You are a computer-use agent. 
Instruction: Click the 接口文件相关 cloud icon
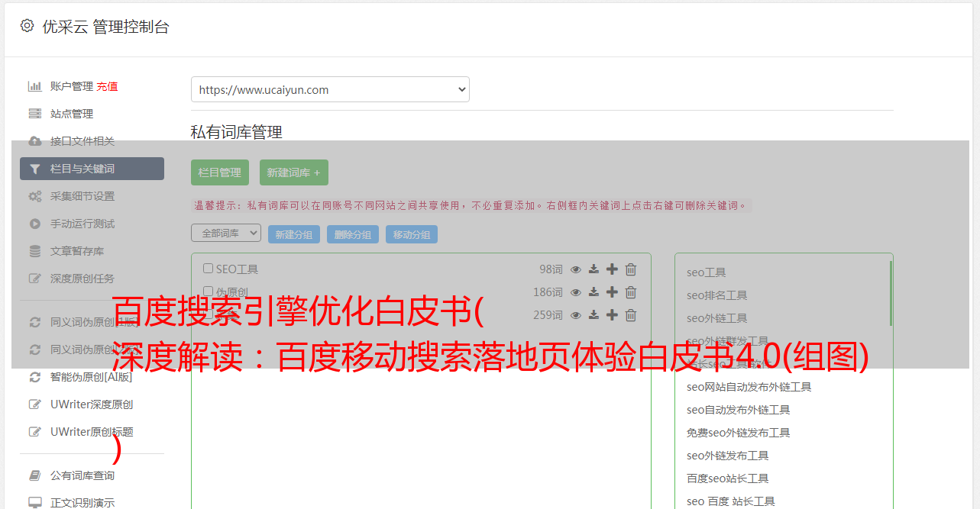tap(34, 141)
